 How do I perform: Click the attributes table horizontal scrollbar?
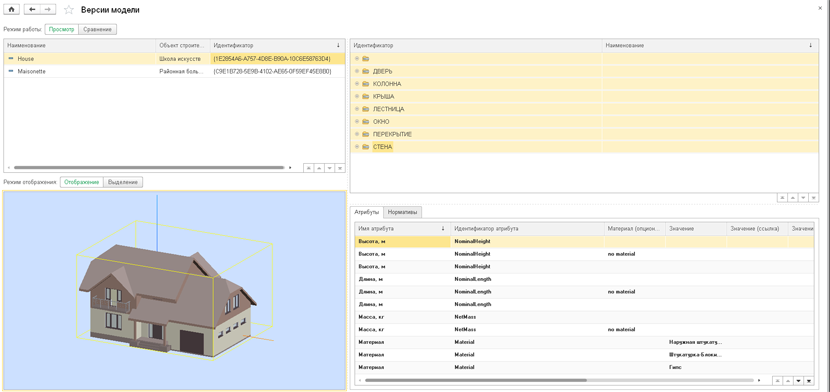point(475,380)
